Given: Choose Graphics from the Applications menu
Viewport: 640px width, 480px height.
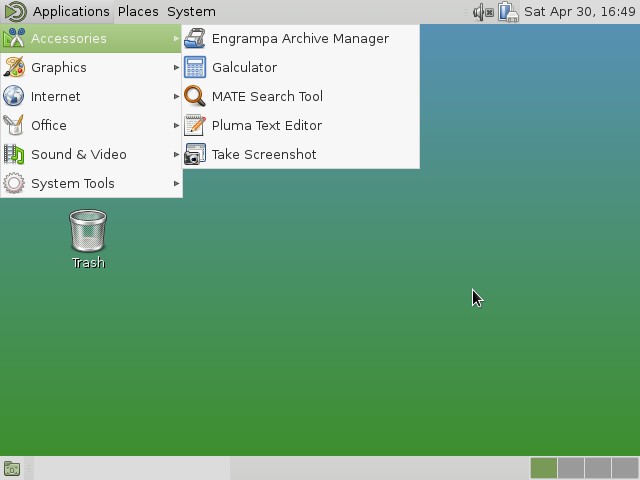Looking at the screenshot, I should click(91, 67).
